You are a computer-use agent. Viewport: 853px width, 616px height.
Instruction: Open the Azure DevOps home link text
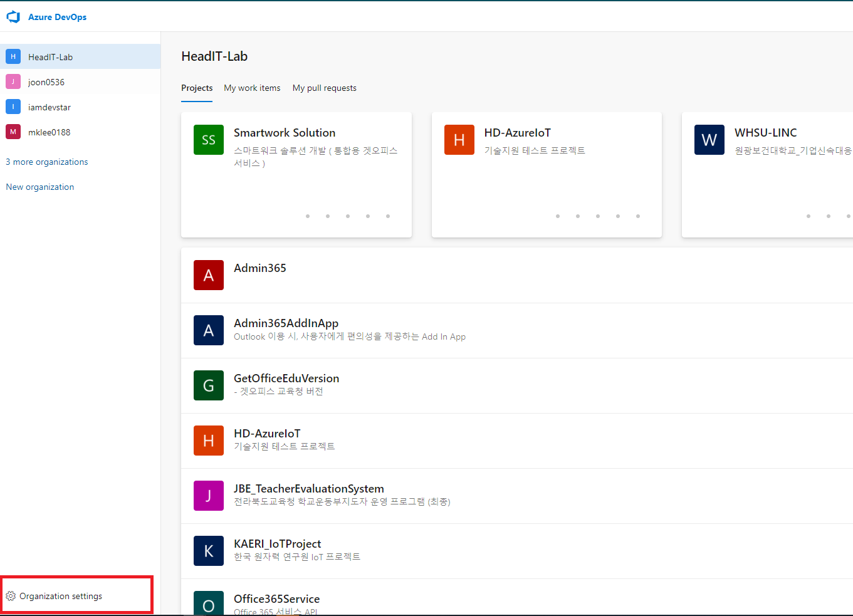(x=57, y=17)
